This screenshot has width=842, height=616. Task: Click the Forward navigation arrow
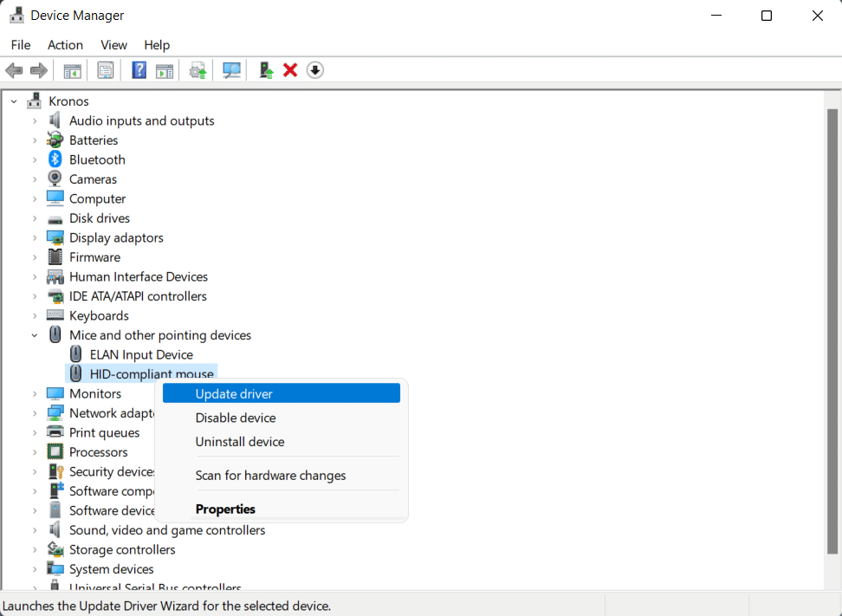(39, 69)
